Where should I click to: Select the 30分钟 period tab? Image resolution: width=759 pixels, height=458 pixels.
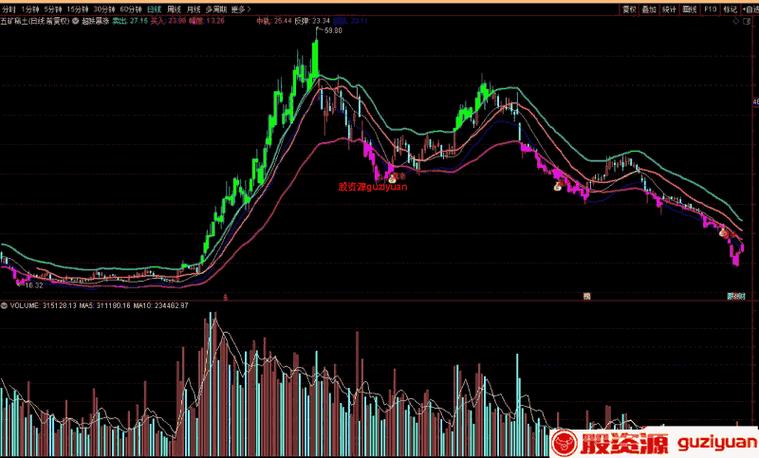(x=104, y=9)
